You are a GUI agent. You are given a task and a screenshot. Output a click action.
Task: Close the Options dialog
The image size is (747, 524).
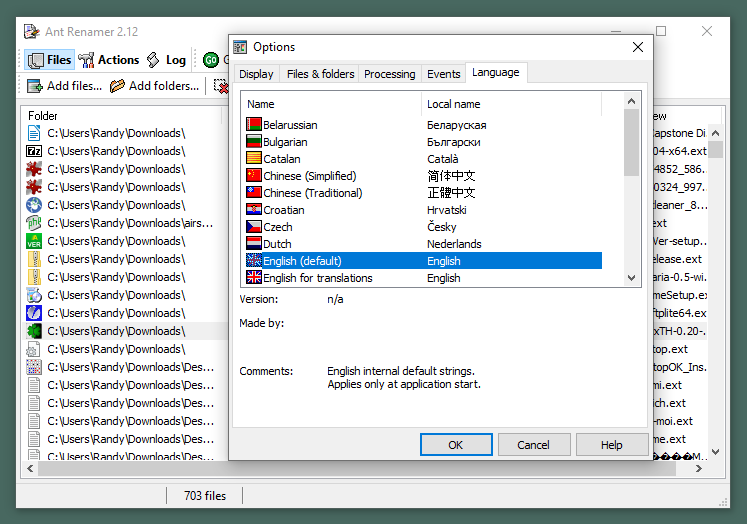coord(638,47)
